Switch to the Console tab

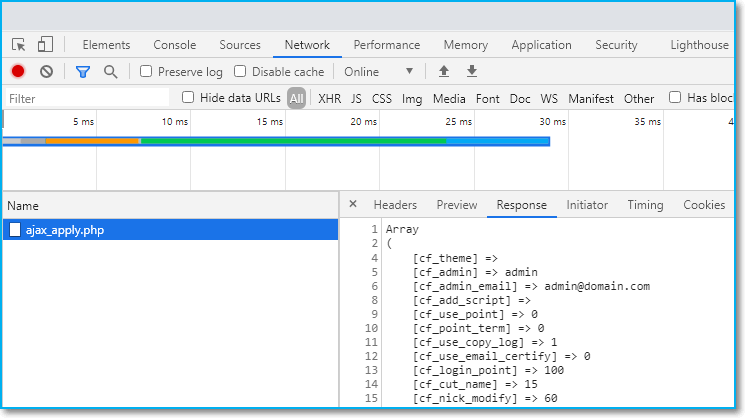(x=174, y=45)
